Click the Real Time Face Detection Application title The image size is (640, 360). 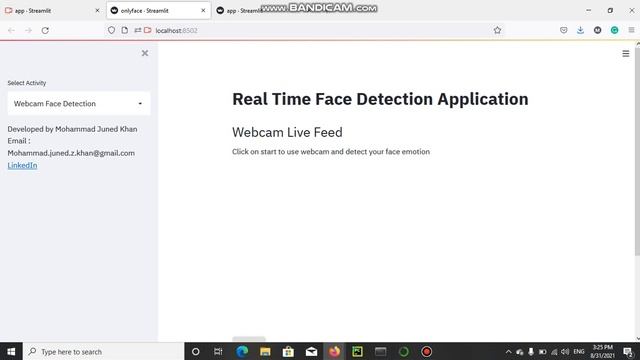tap(380, 99)
